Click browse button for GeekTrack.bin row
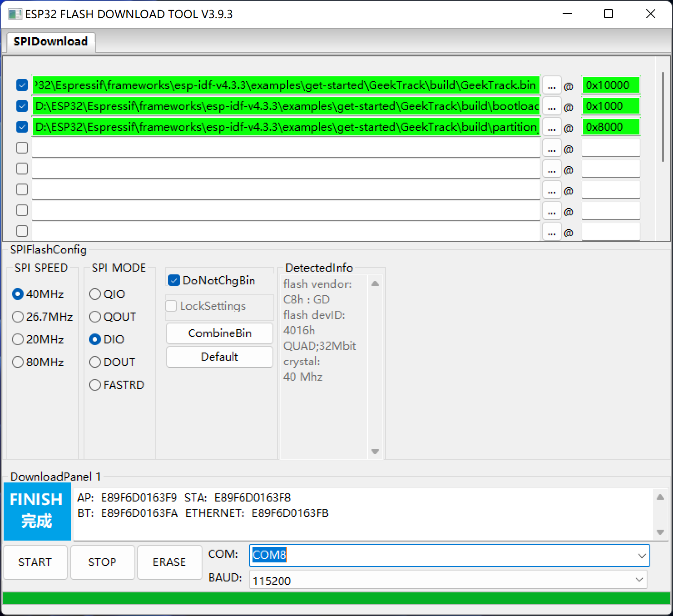The width and height of the screenshot is (673, 616). click(x=552, y=85)
